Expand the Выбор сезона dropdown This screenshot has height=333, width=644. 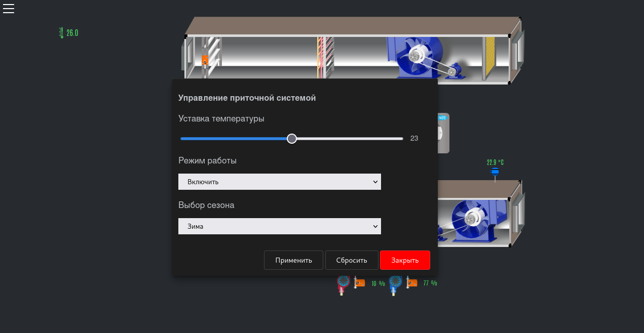(279, 226)
